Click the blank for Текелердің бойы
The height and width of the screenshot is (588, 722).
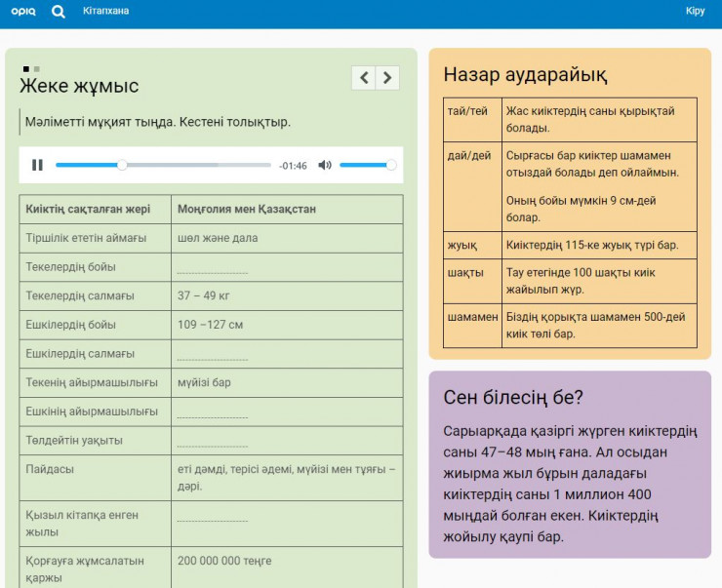pyautogui.click(x=213, y=268)
